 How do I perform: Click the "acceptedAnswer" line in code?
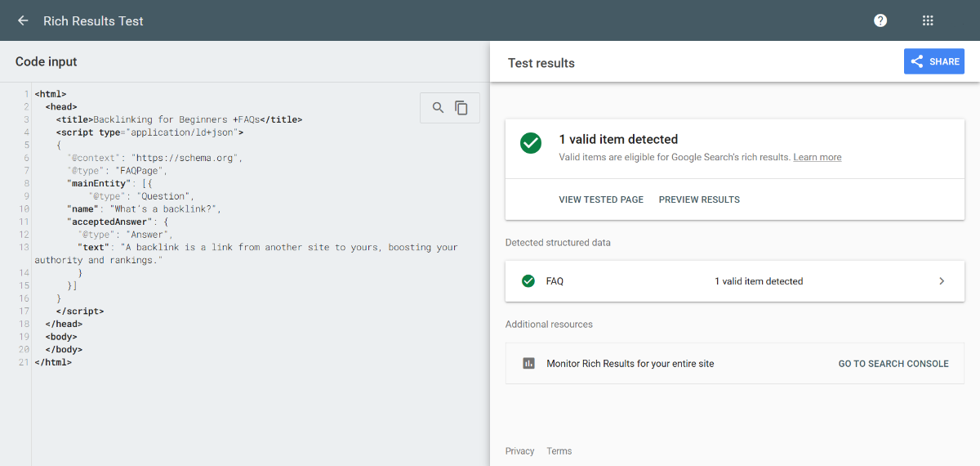(x=114, y=222)
